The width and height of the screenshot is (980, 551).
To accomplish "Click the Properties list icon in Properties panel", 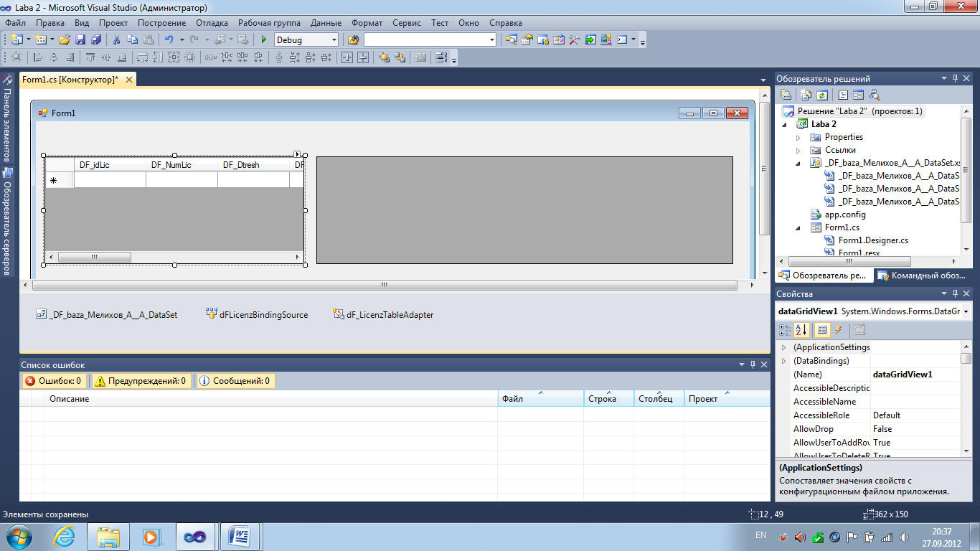I will point(822,330).
